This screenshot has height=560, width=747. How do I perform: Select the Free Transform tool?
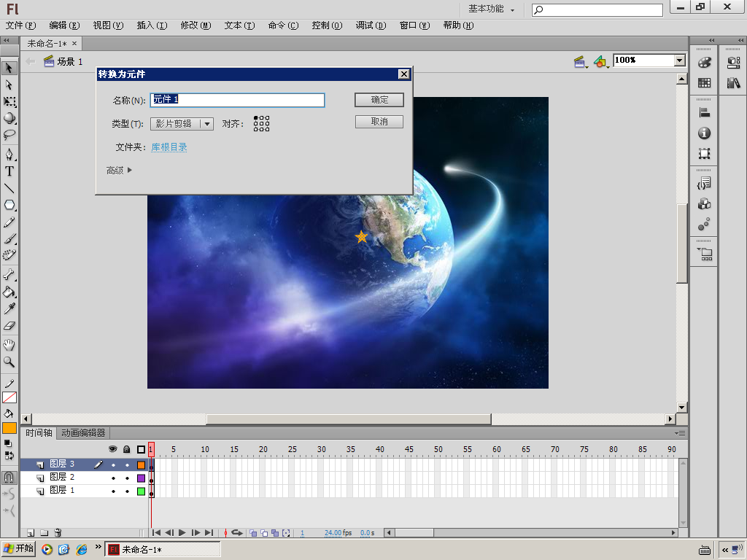pos(9,101)
